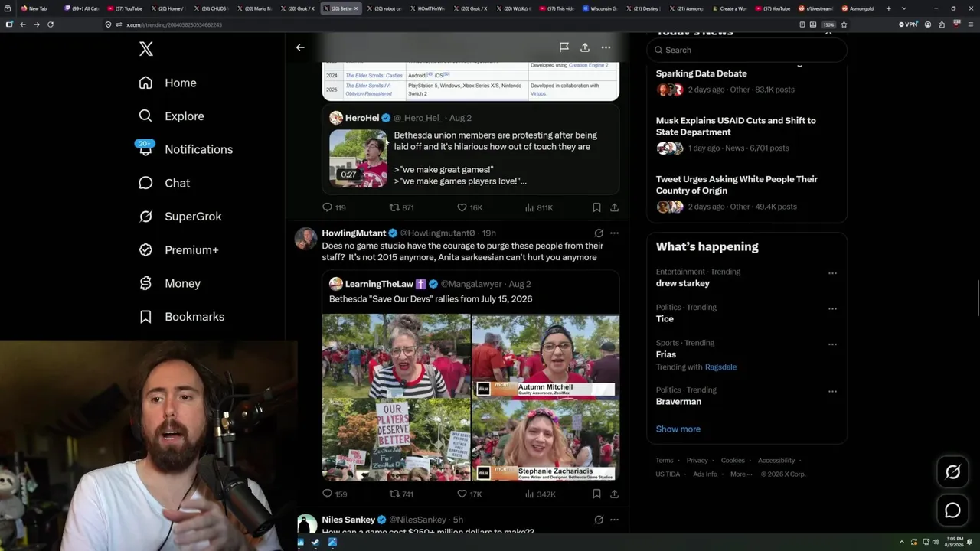Image resolution: width=980 pixels, height=551 pixels.
Task: Open more options for 'drew starkey' trend
Action: (832, 273)
